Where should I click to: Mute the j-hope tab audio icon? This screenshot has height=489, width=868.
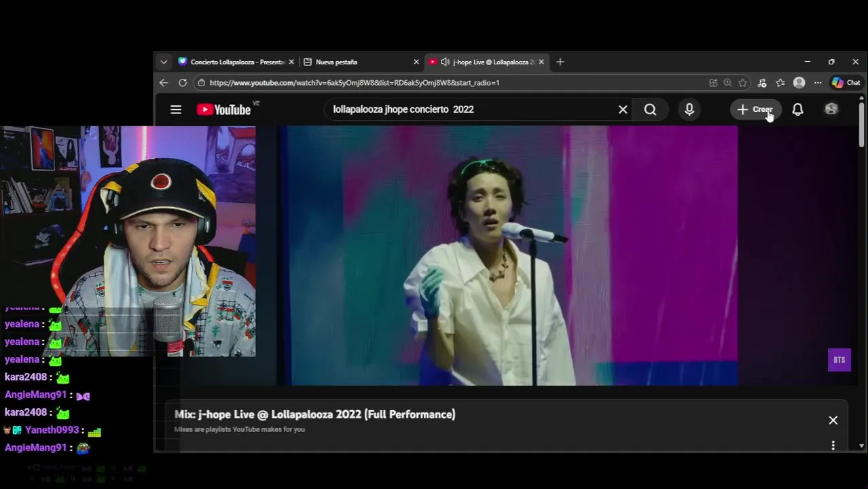[x=445, y=62]
